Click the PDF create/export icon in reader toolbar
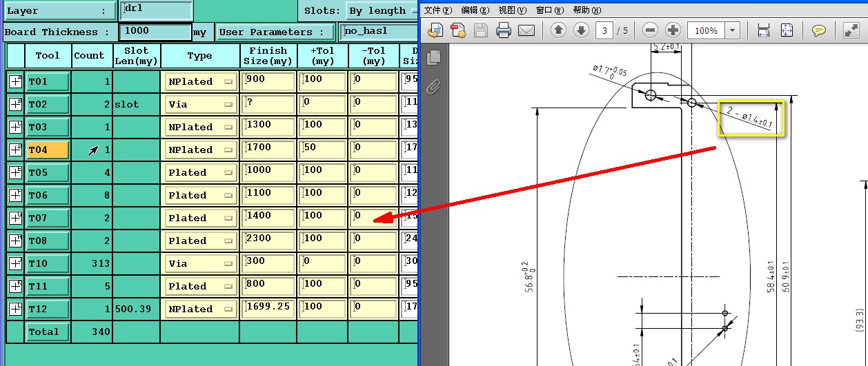Image resolution: width=868 pixels, height=366 pixels. [435, 30]
